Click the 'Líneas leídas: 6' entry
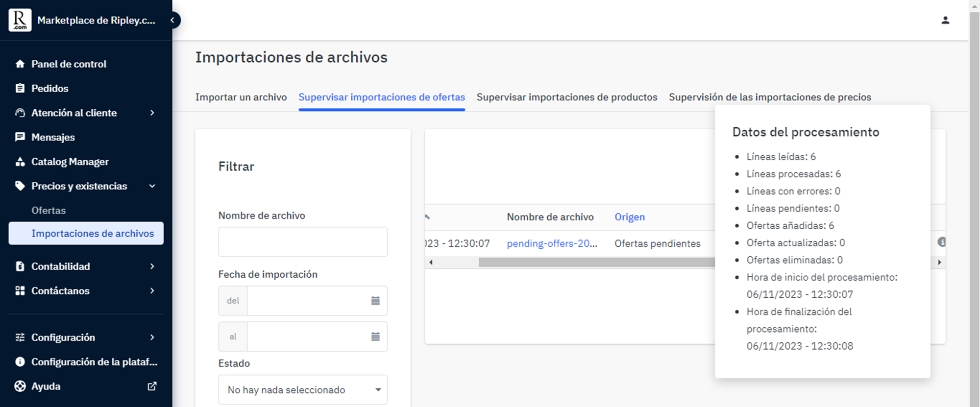Screen dimensions: 980x407 pyautogui.click(x=781, y=157)
